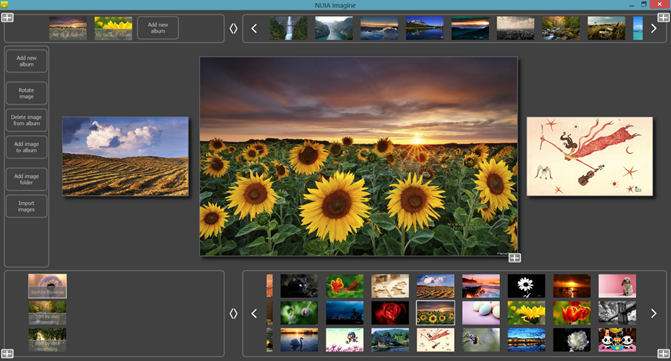671x361 pixels.
Task: Toggle the splitter beside the sort options panel
Action: (x=233, y=314)
